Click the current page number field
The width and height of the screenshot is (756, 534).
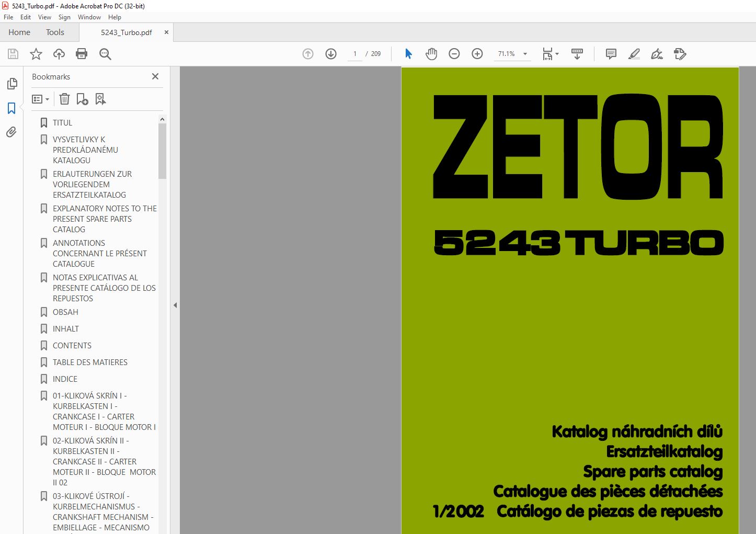354,54
